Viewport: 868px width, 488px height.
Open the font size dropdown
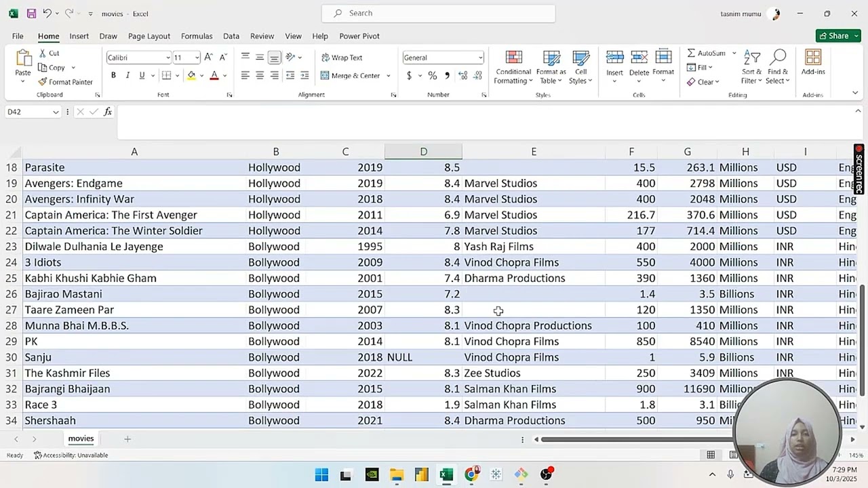click(x=197, y=58)
